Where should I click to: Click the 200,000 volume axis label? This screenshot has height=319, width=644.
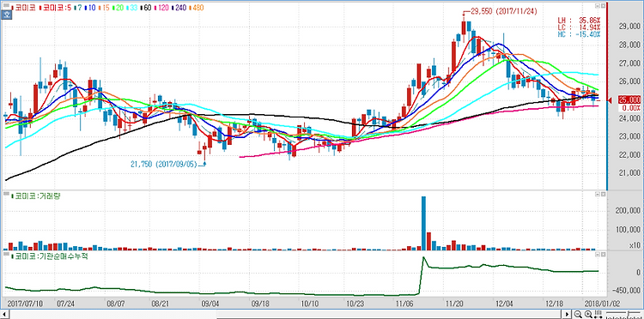(627, 211)
